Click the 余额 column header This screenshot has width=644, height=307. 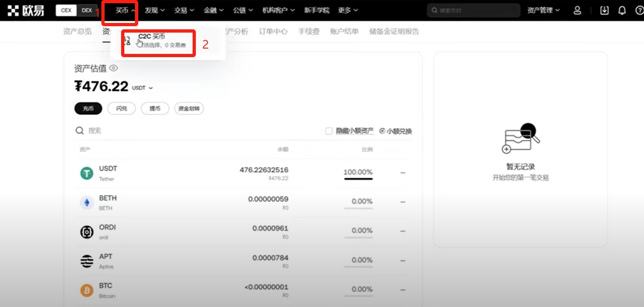point(283,149)
